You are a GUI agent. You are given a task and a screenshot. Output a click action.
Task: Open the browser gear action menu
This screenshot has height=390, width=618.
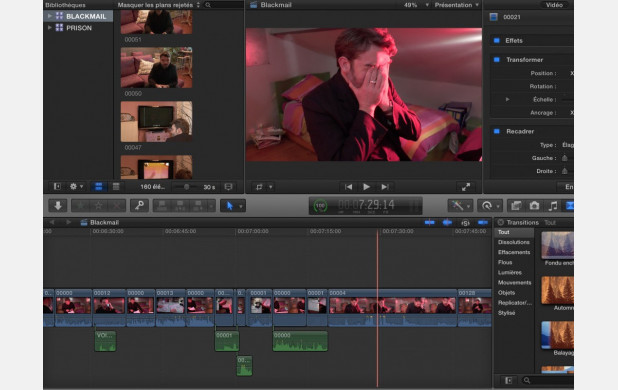tap(76, 187)
